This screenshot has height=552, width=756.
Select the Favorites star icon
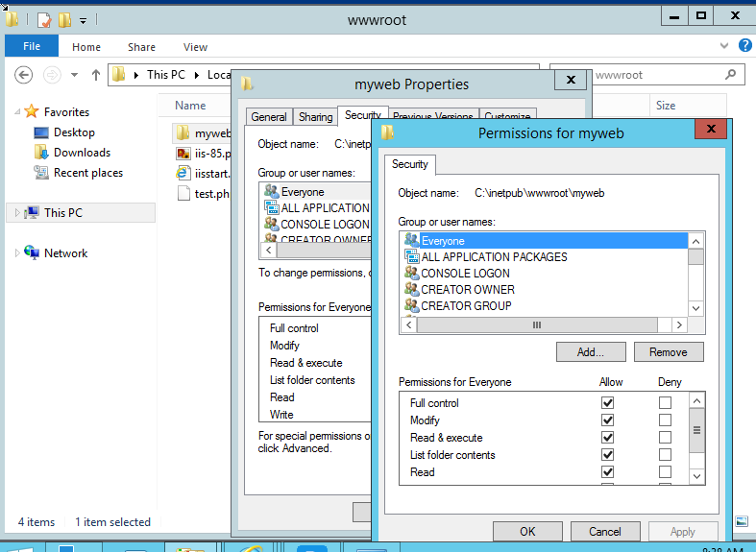pos(32,111)
